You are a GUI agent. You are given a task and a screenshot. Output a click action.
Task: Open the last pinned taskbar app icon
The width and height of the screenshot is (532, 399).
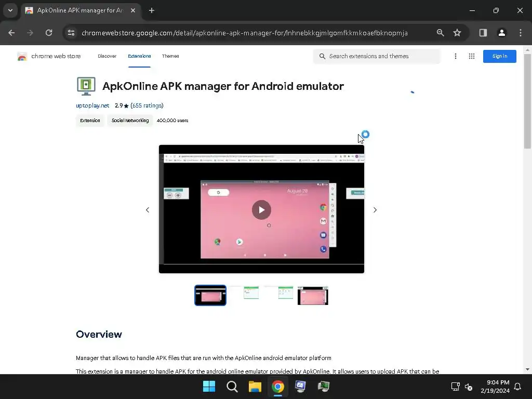coord(324,387)
